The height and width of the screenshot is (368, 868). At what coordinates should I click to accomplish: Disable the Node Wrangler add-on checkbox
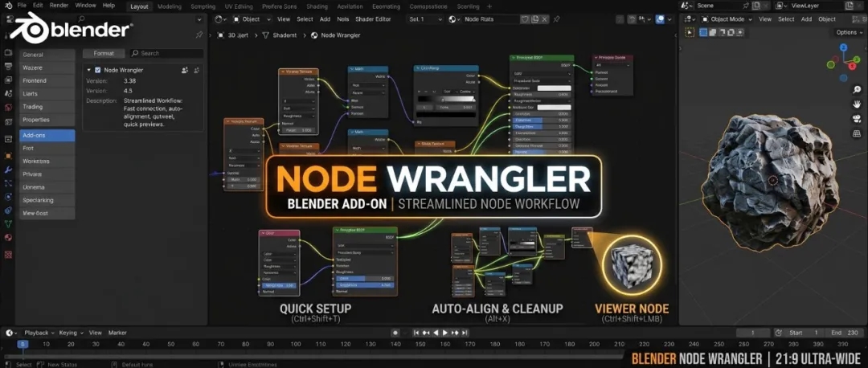pyautogui.click(x=98, y=70)
